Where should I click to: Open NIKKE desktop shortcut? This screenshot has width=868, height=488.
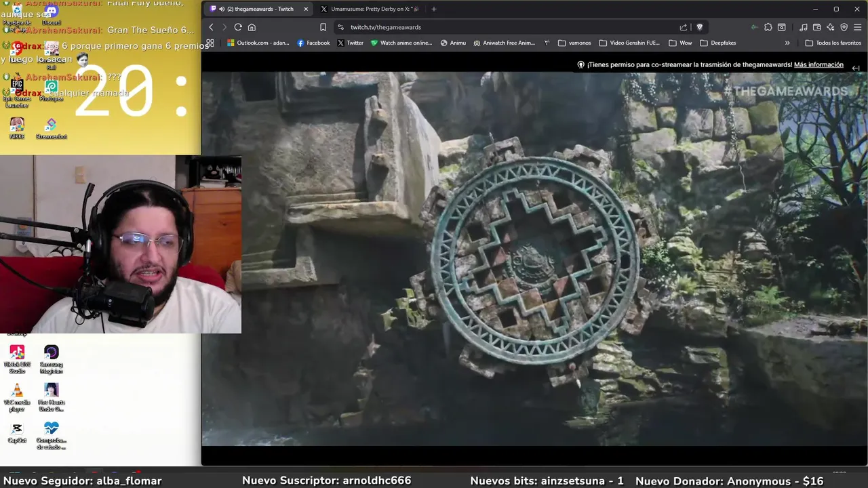(x=17, y=128)
